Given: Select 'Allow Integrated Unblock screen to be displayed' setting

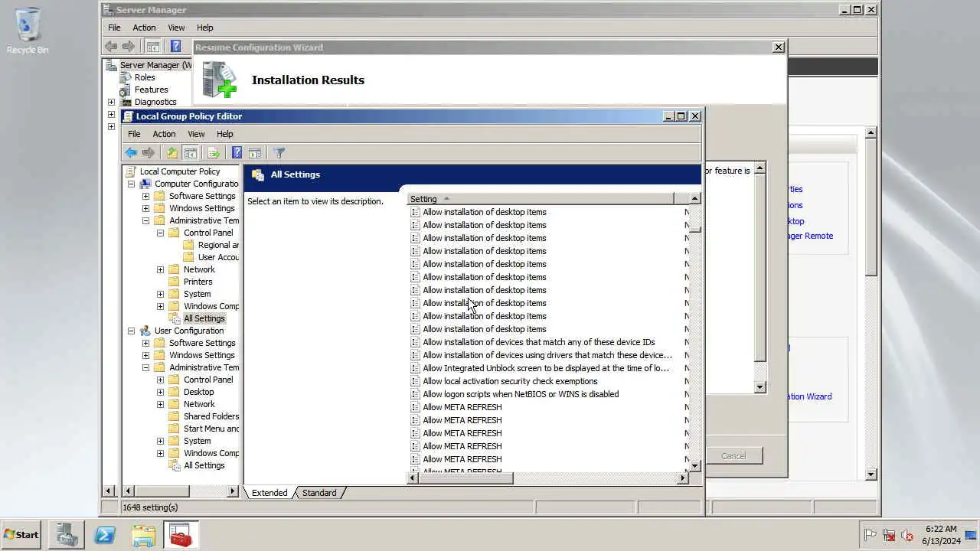Looking at the screenshot, I should [546, 368].
